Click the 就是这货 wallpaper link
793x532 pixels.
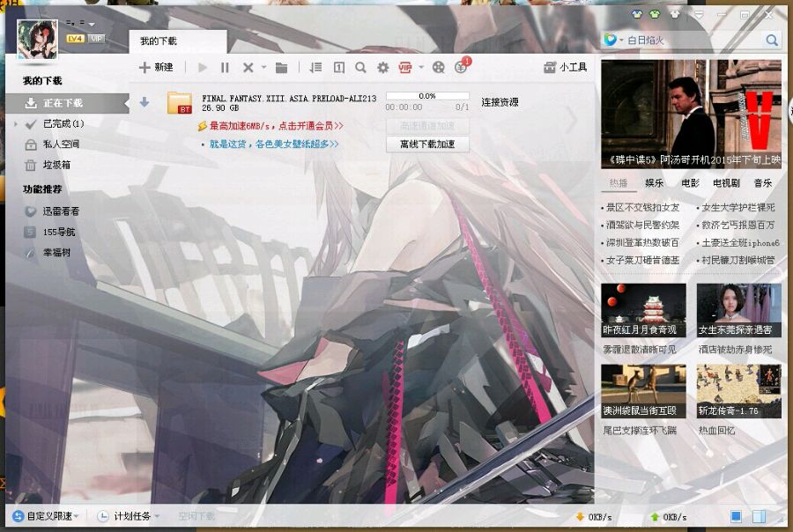[274, 144]
